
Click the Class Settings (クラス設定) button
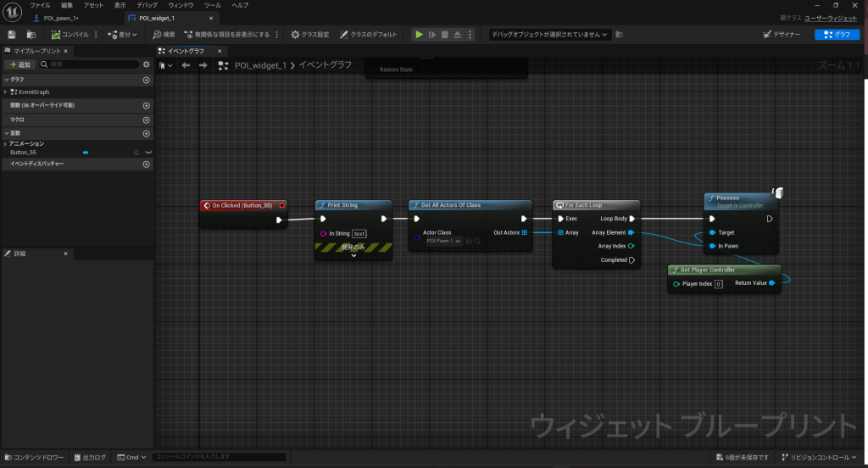[309, 35]
